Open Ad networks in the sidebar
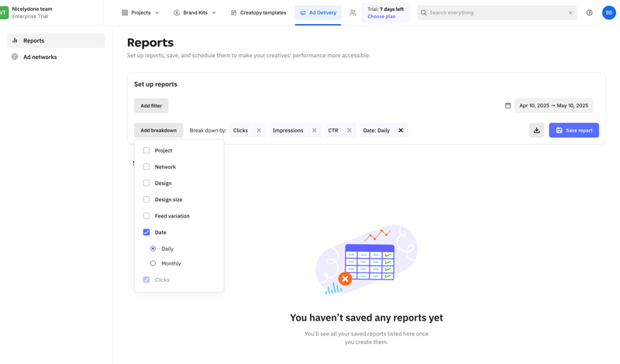 (40, 57)
